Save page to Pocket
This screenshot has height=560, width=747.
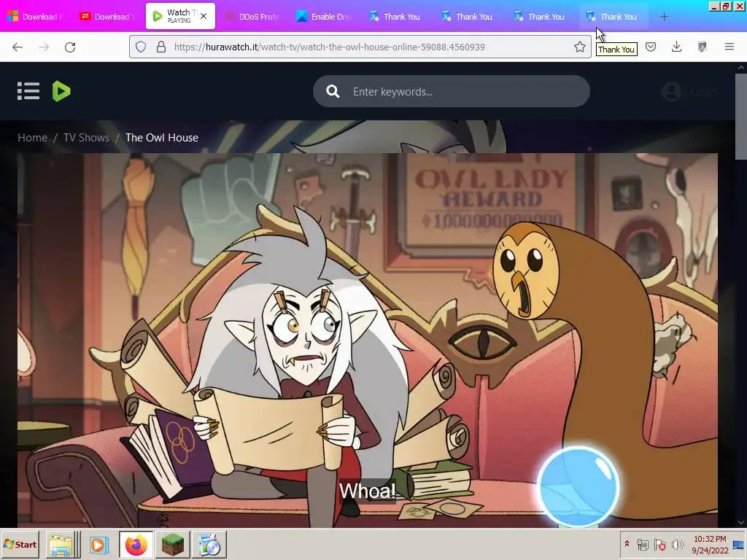[651, 47]
